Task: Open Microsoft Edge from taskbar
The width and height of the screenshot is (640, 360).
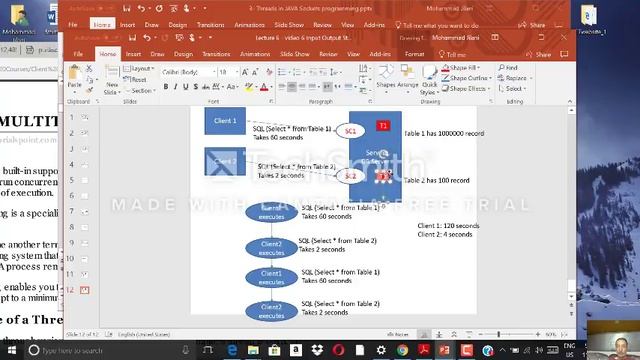Action: click(x=232, y=350)
